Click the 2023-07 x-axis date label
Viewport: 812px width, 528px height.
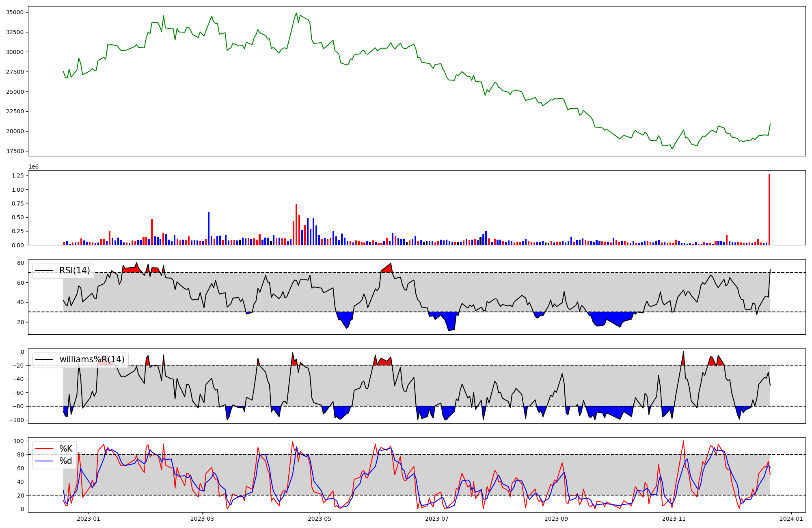coord(437,519)
